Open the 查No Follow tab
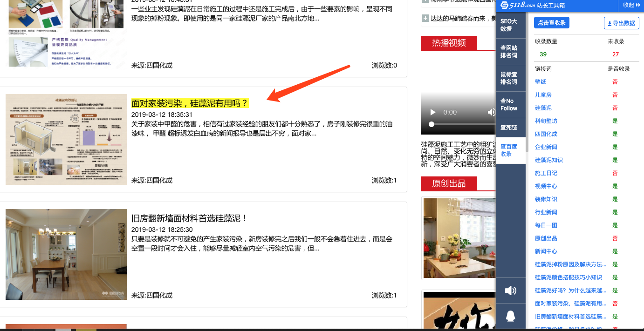This screenshot has width=644, height=331. click(x=508, y=105)
